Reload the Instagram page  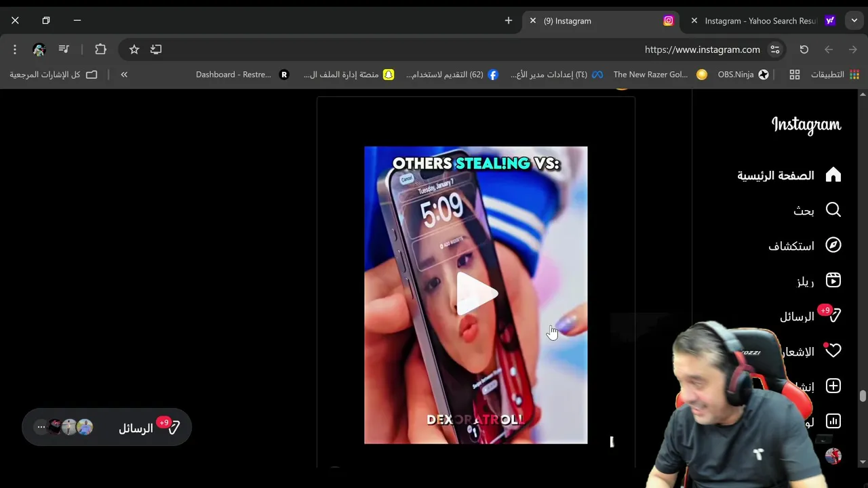[x=804, y=49]
